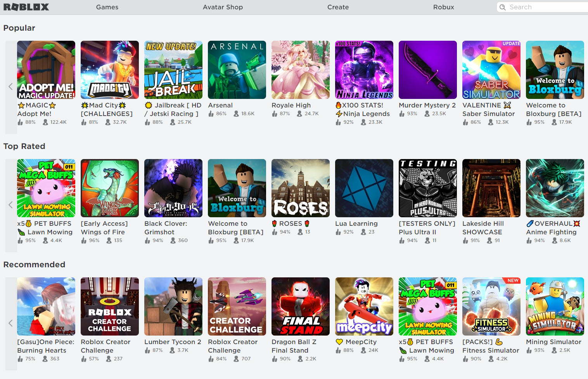
Task: Open the Lakeside Hill Showcase thumbnail
Action: point(491,188)
